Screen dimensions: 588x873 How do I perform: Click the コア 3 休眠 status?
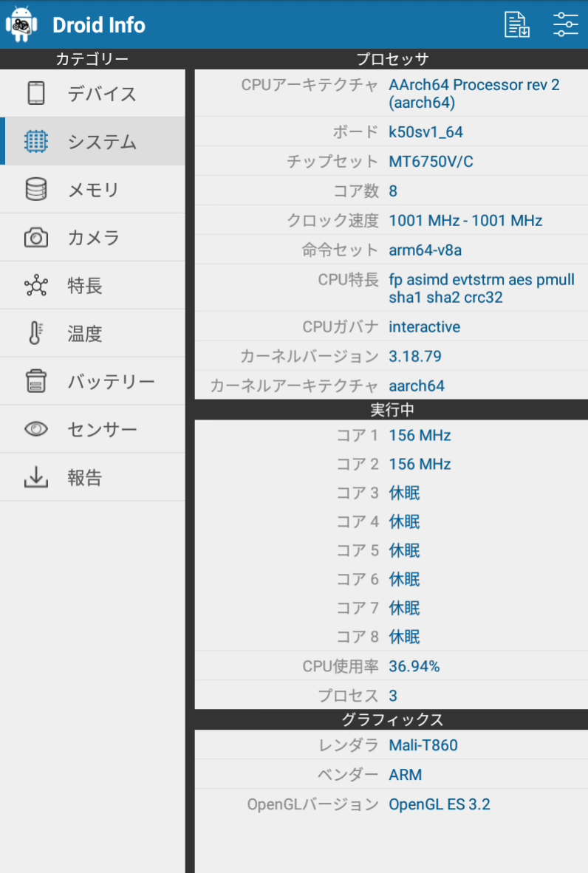coord(404,493)
